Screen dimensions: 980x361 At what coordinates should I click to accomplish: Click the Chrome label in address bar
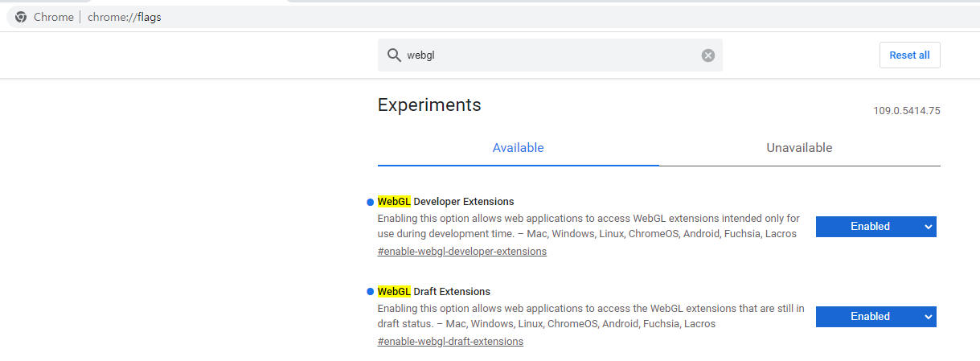pyautogui.click(x=54, y=17)
